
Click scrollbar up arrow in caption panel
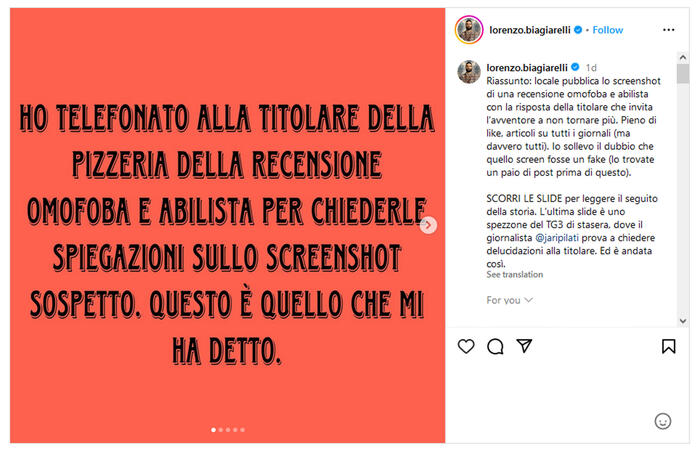tap(683, 57)
